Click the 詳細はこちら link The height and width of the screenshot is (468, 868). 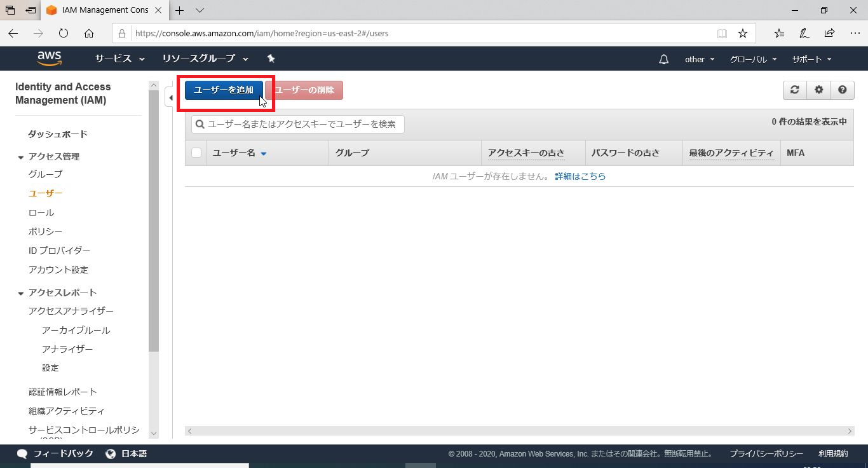pos(580,176)
